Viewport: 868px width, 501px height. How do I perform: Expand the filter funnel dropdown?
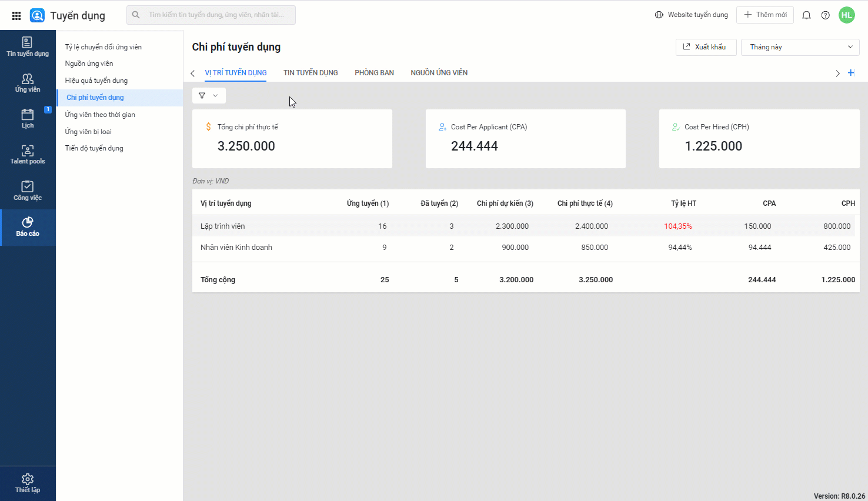coord(209,95)
